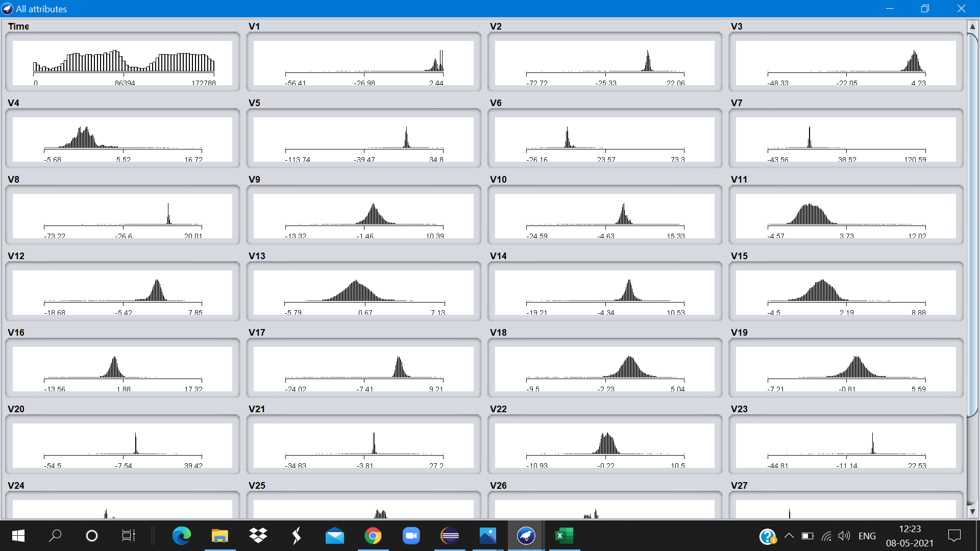
Task: Open Zoom from taskbar
Action: 411,536
